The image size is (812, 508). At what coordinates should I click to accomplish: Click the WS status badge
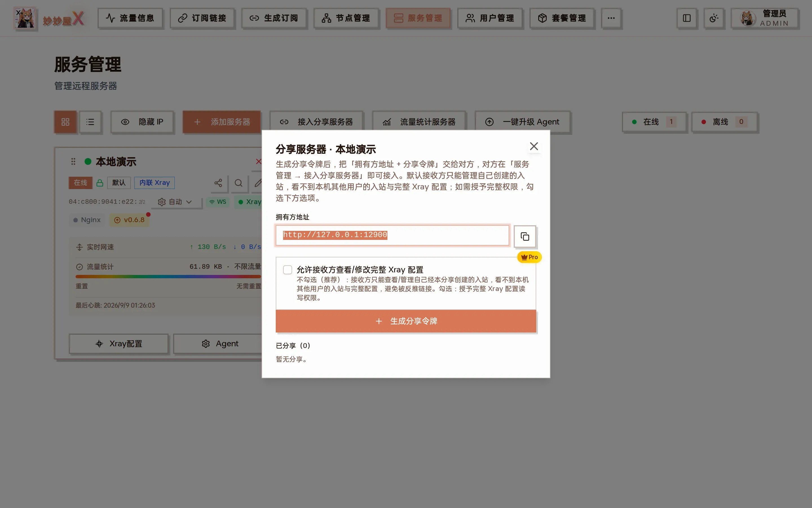pyautogui.click(x=218, y=202)
